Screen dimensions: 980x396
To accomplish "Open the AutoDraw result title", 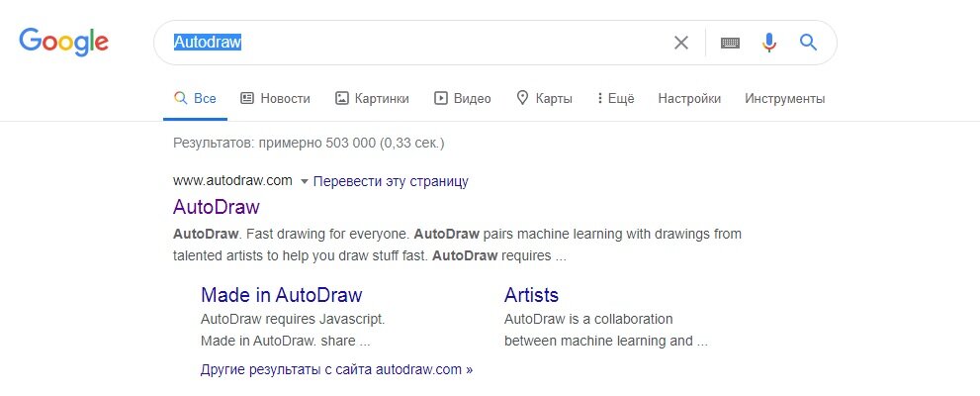I will coord(217,207).
